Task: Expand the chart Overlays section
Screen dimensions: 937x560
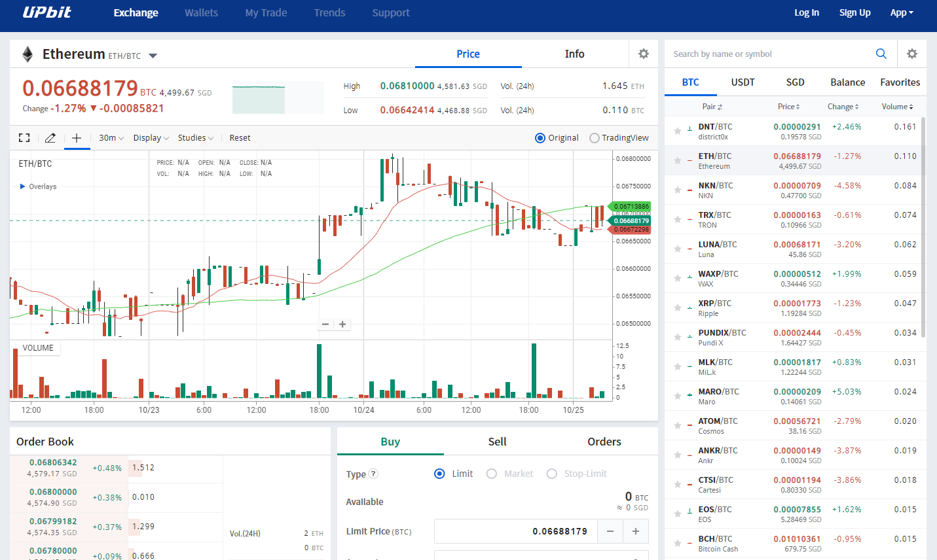Action: pyautogui.click(x=38, y=186)
